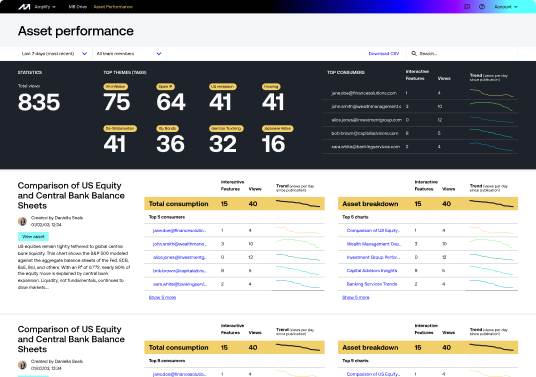Viewport: 536px width, 377px height.
Task: Click the US recession theme tag
Action: [223, 87]
